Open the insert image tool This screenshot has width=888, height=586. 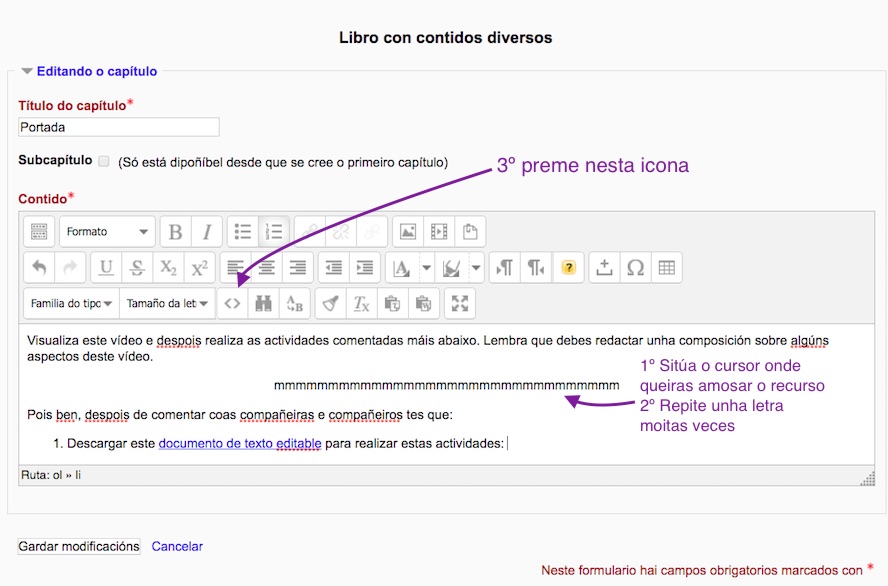coord(407,232)
